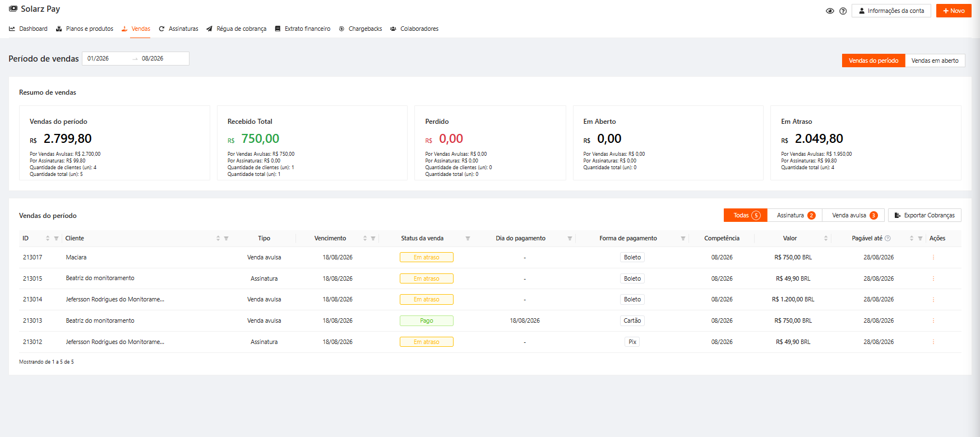
Task: Open the Assinaturas menu item
Action: (x=178, y=29)
